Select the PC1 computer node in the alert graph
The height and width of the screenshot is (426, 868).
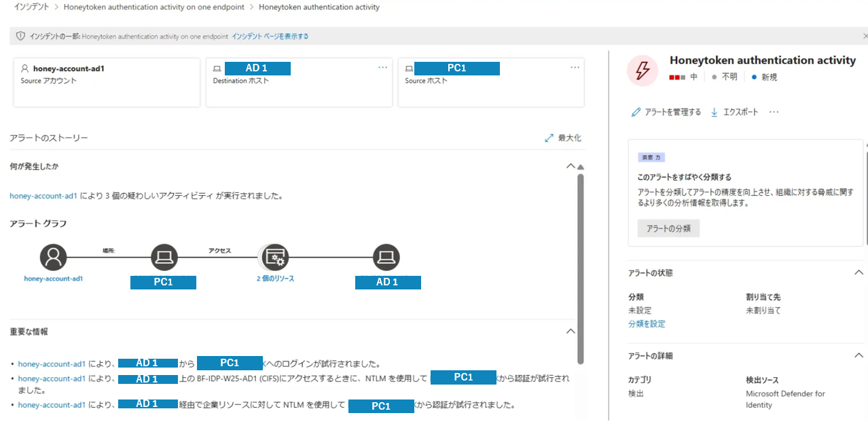(x=163, y=258)
